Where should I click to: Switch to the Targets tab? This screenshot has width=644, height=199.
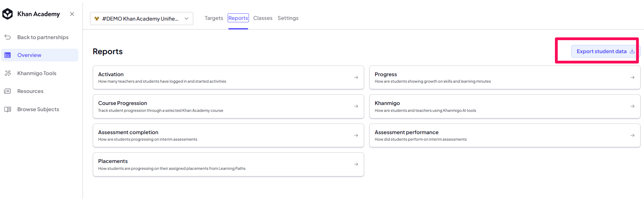pyautogui.click(x=214, y=18)
